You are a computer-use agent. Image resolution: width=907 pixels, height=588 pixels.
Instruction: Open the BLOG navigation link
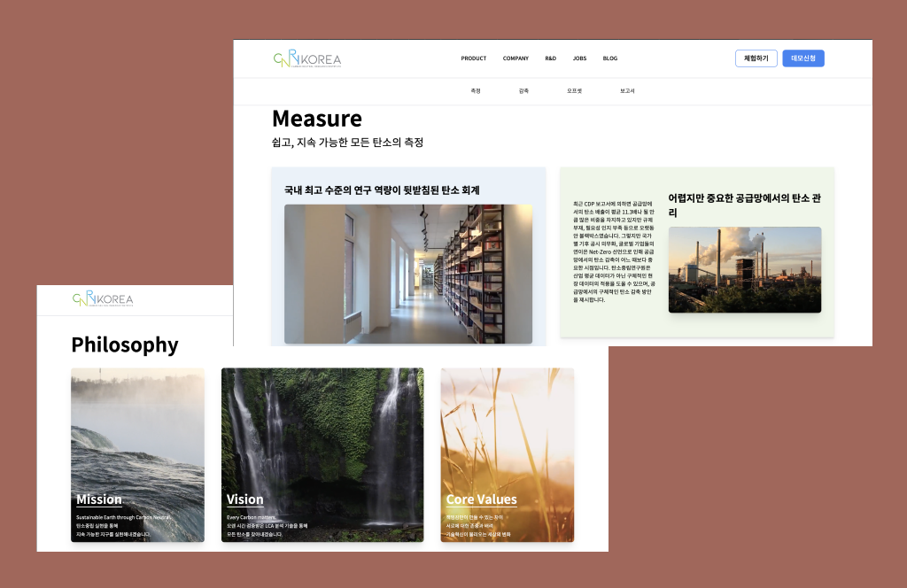point(609,58)
